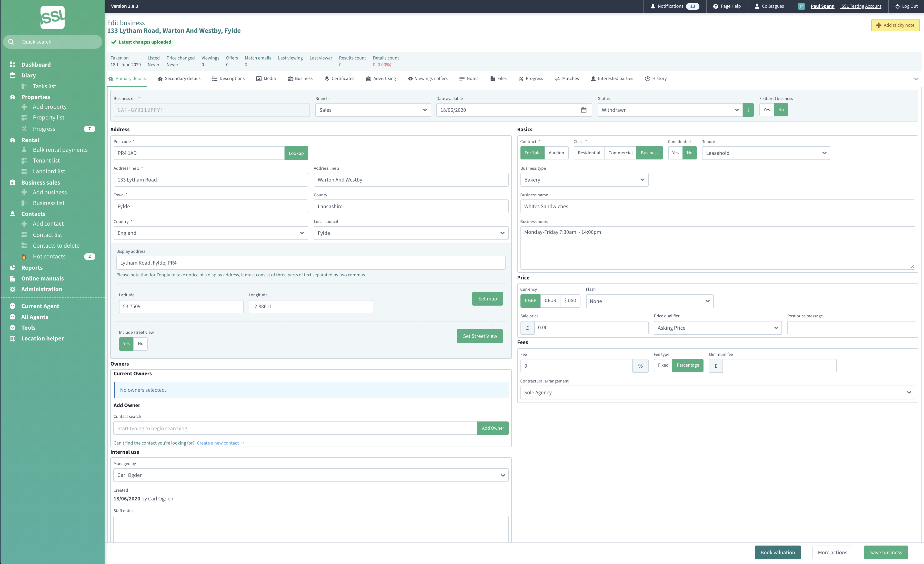
Task: Click the calendar icon in Date available
Action: 584,110
